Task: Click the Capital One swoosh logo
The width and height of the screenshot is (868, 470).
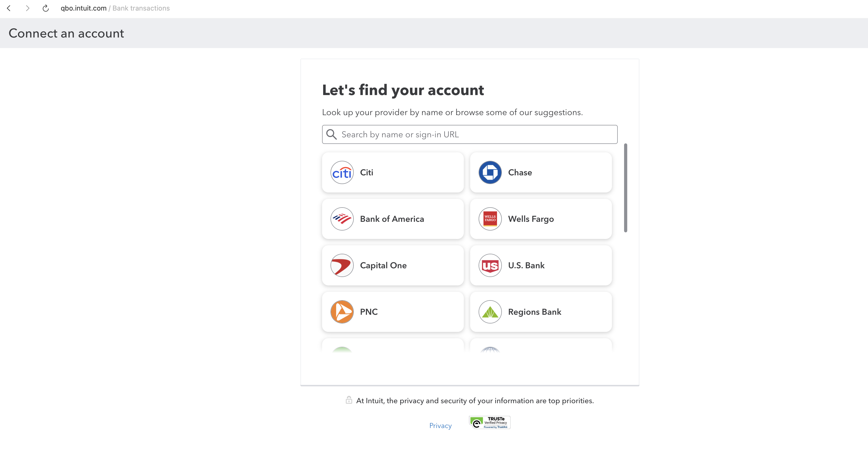Action: click(342, 265)
